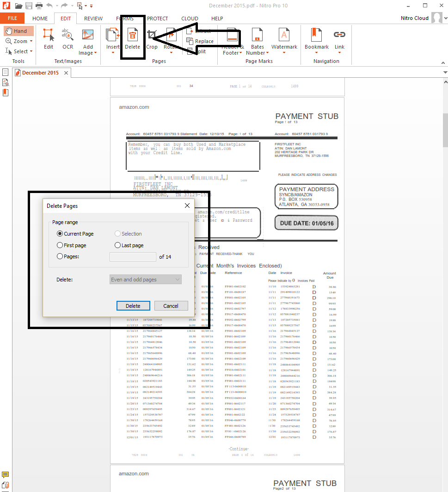Viewport: 448px width, 492px height.
Task: Open the Comments pane at sidebar bottom
Action: 6,474
